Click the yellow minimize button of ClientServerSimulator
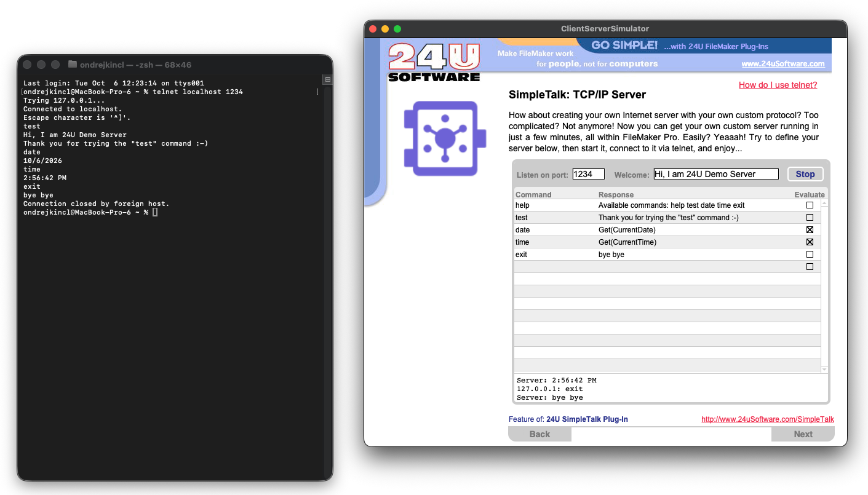Image resolution: width=868 pixels, height=495 pixels. (x=385, y=29)
